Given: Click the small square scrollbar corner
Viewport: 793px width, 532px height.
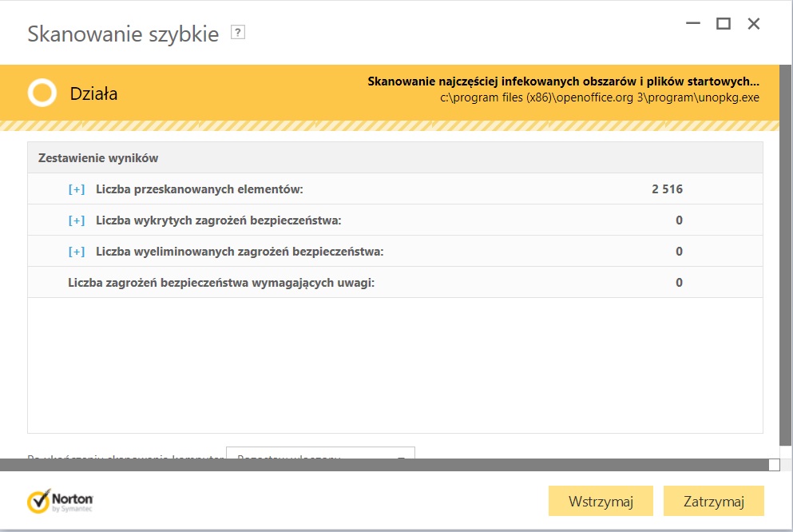Looking at the screenshot, I should (773, 465).
